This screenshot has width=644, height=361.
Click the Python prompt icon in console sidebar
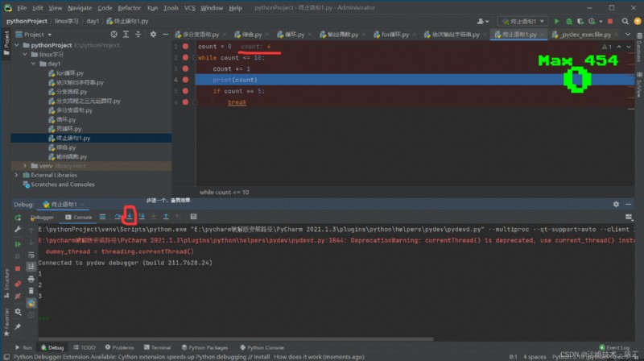click(x=31, y=304)
